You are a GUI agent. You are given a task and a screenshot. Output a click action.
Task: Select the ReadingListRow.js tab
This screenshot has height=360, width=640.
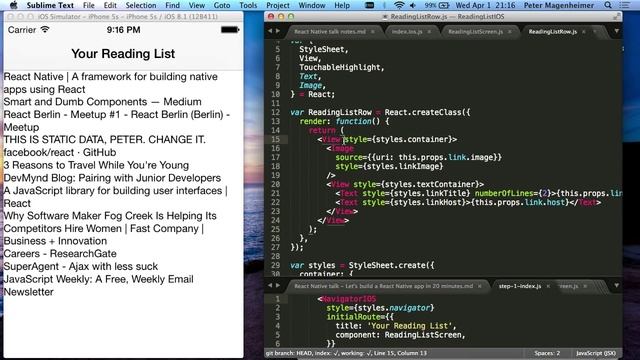click(553, 31)
